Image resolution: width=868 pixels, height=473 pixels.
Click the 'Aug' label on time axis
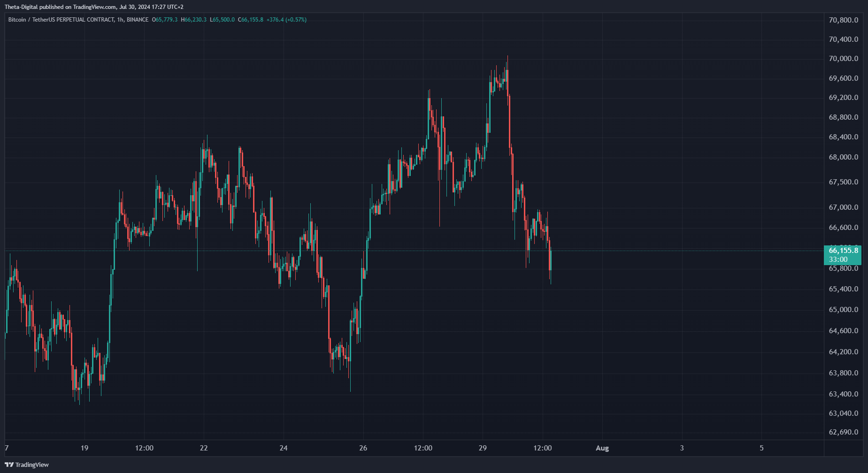[x=602, y=448]
